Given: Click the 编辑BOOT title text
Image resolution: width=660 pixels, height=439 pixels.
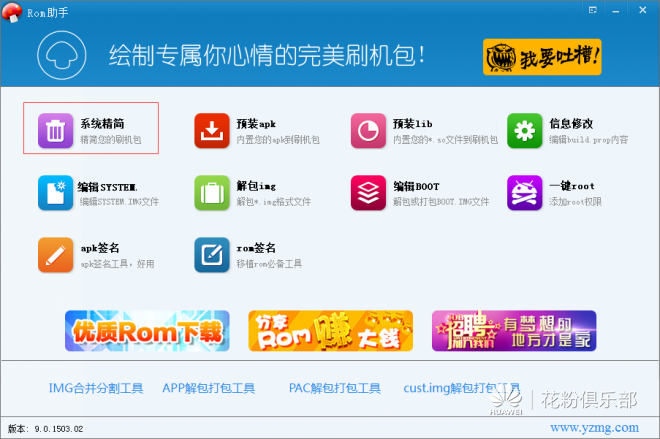Looking at the screenshot, I should coord(416,186).
